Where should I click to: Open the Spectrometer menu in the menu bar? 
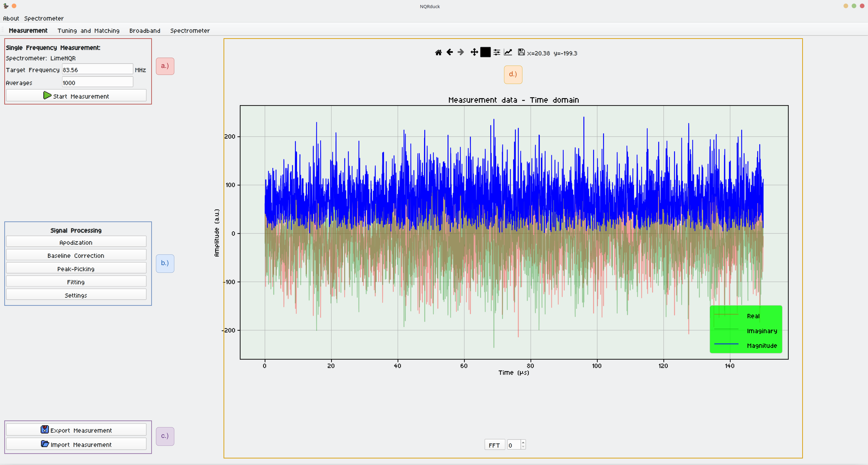[44, 19]
